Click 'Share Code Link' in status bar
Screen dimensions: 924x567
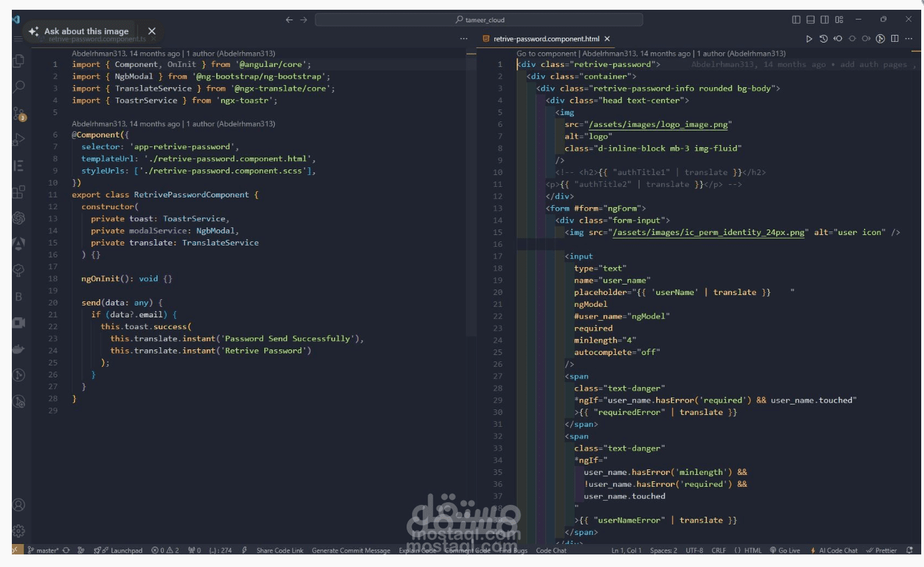click(280, 550)
